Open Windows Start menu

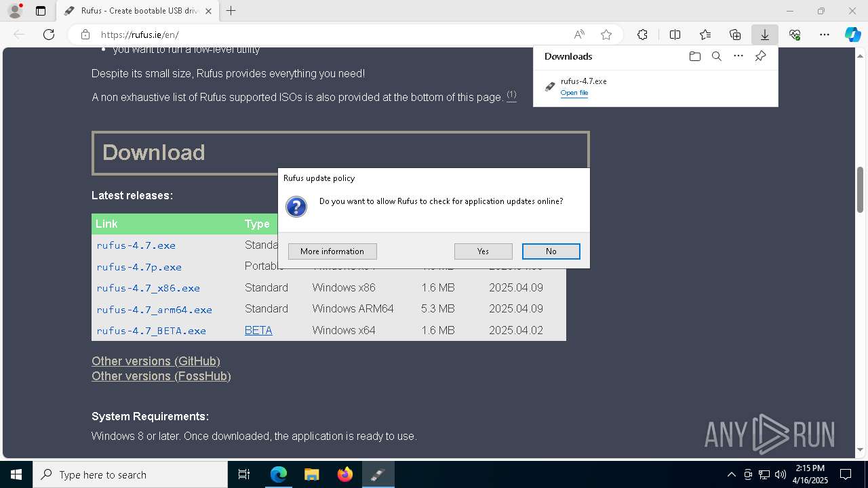pos(16,474)
